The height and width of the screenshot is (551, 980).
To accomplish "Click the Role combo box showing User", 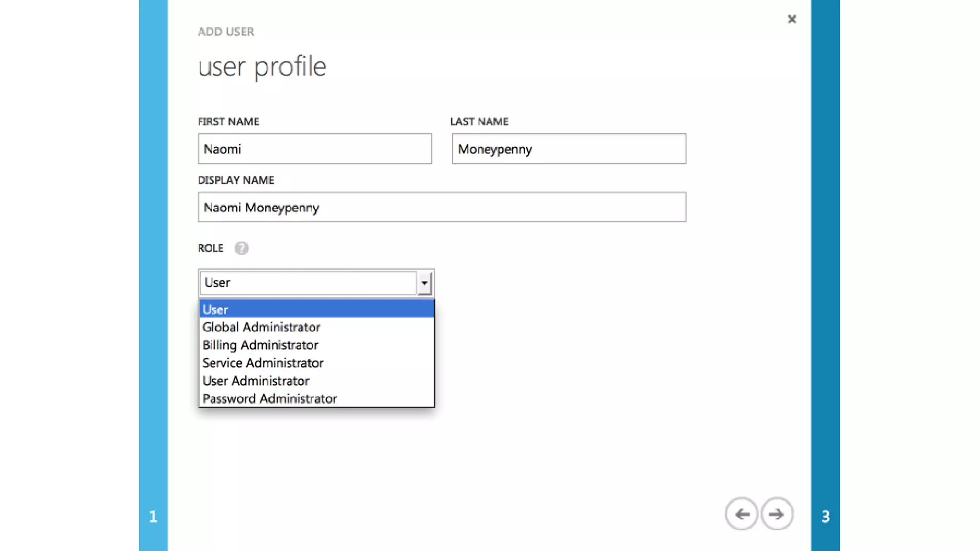I will point(309,282).
